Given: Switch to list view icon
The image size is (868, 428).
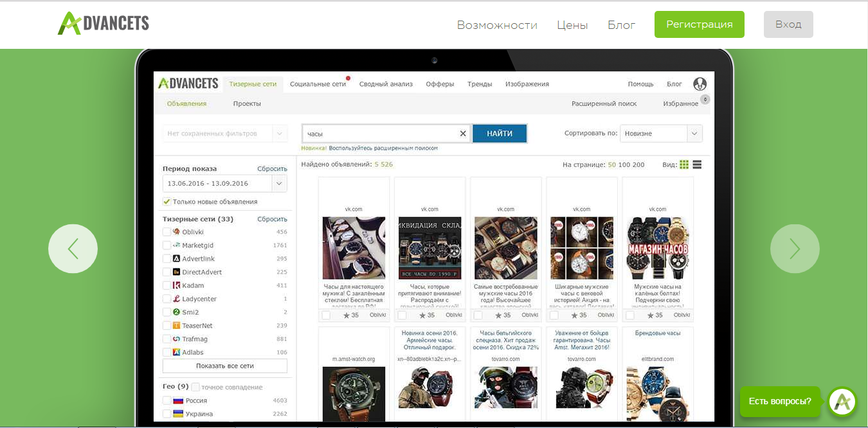Looking at the screenshot, I should pos(697,165).
